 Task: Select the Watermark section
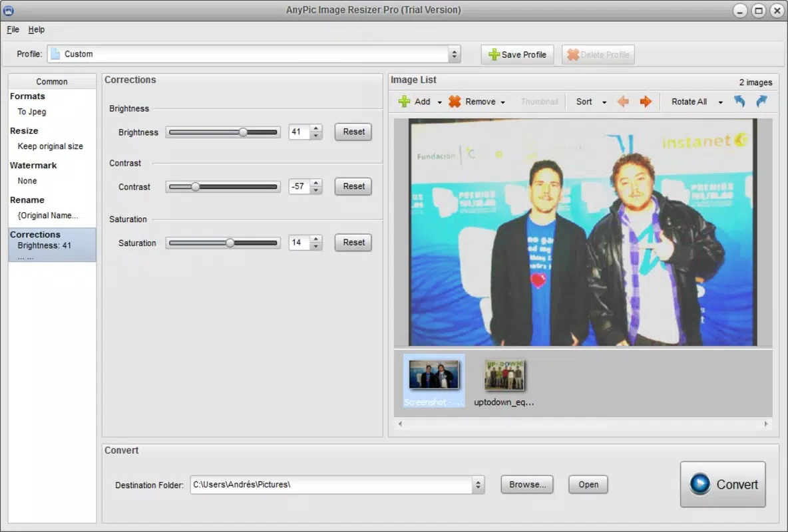[x=33, y=166]
